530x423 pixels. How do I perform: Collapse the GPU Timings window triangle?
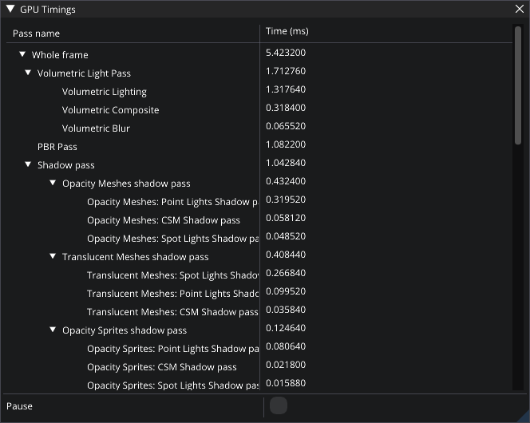tap(10, 9)
